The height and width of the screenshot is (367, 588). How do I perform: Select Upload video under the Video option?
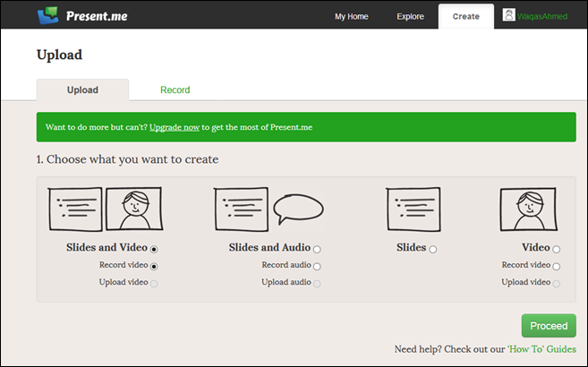[x=556, y=284]
